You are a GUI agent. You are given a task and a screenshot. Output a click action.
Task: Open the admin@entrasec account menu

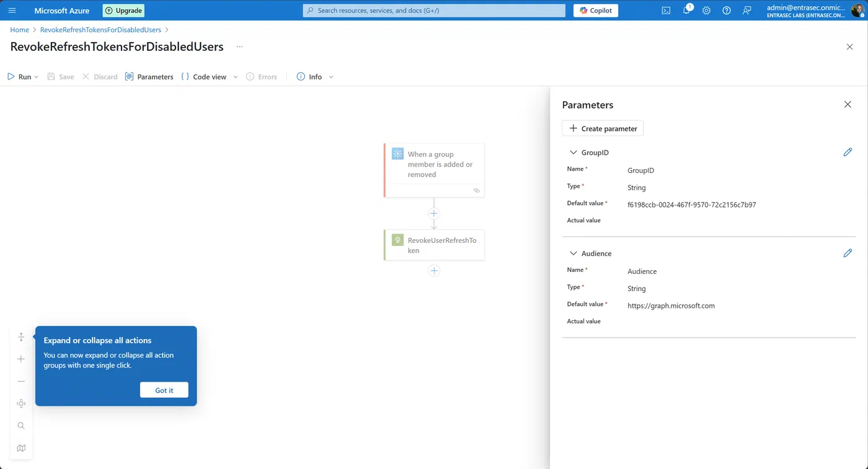pyautogui.click(x=806, y=11)
